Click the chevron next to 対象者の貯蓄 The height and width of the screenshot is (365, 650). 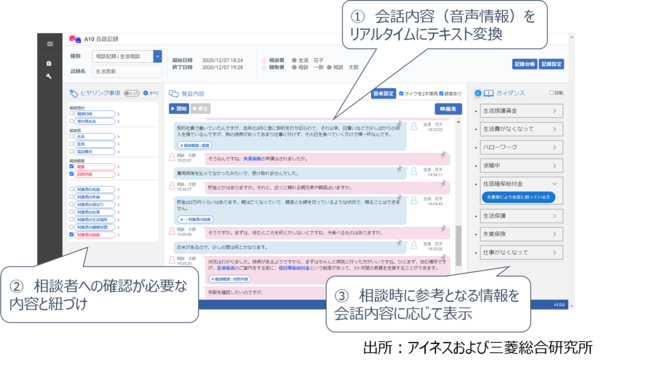coord(119,235)
